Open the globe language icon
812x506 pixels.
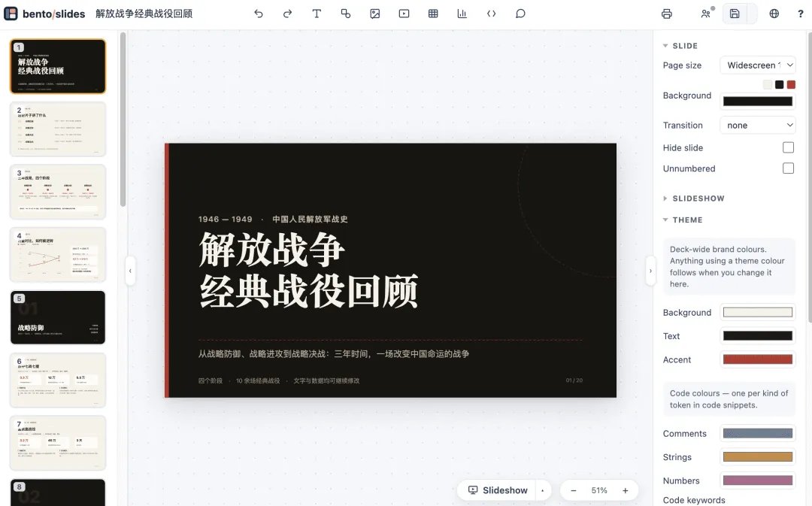pyautogui.click(x=774, y=14)
